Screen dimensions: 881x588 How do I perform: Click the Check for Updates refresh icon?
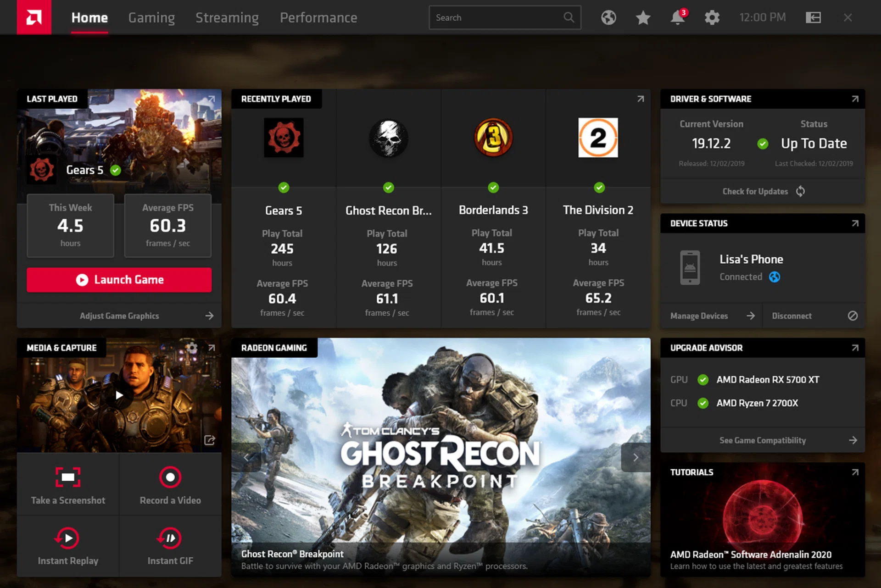(800, 191)
